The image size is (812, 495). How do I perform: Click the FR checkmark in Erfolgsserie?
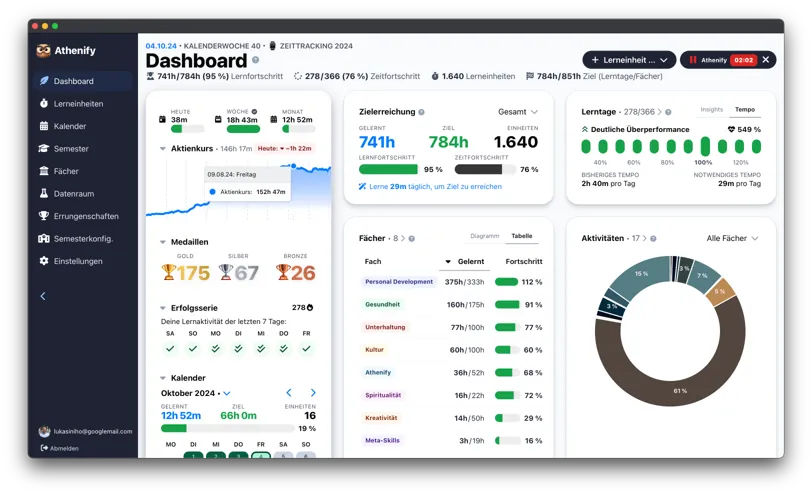(x=307, y=348)
